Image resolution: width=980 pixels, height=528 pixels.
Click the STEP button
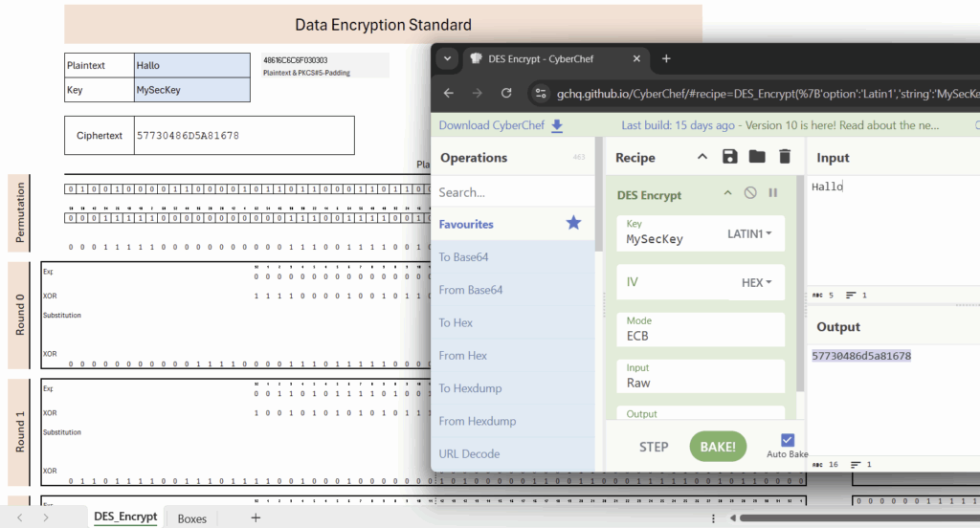654,447
